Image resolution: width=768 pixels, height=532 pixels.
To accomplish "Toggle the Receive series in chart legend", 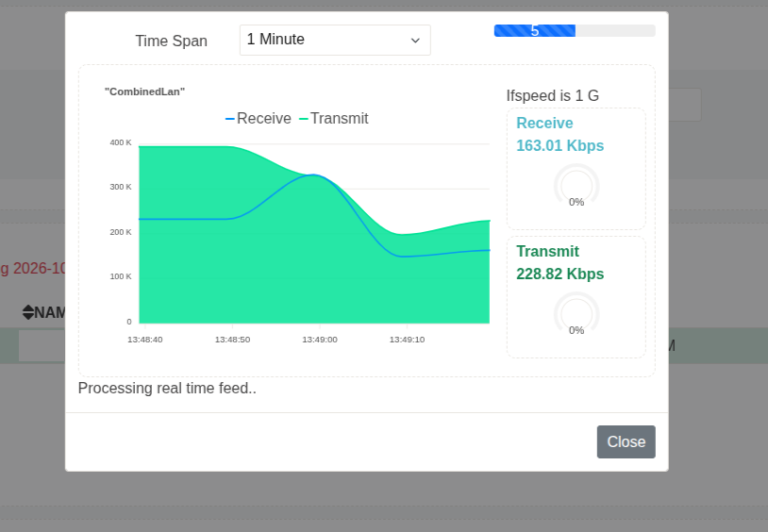I will (x=259, y=119).
